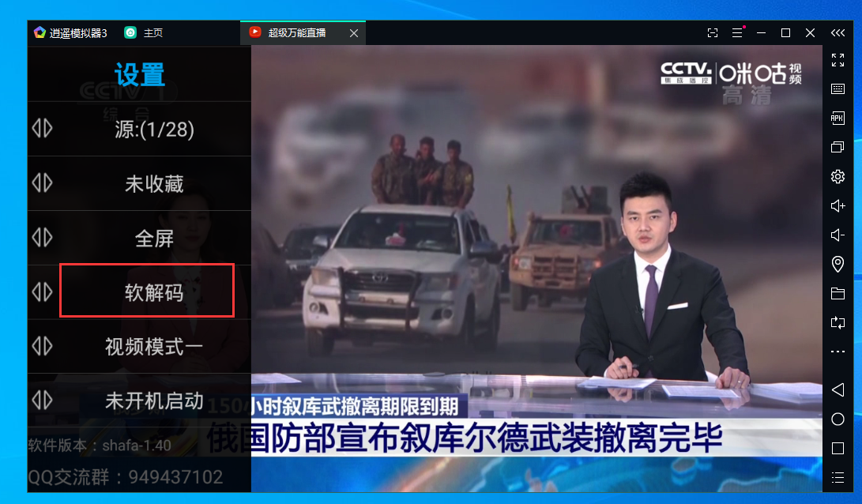The image size is (862, 504).
Task: Select the 视频模式一 video mode option
Action: [x=154, y=346]
